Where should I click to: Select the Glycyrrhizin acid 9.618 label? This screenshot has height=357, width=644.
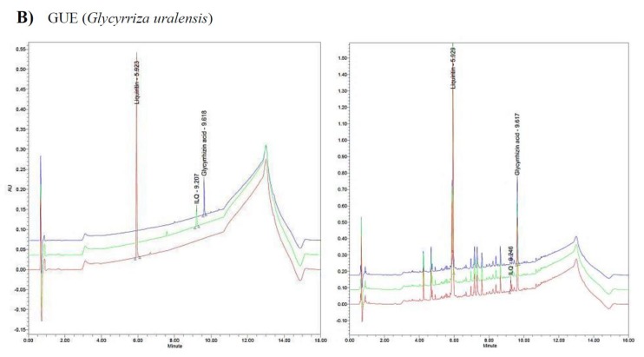pos(204,143)
